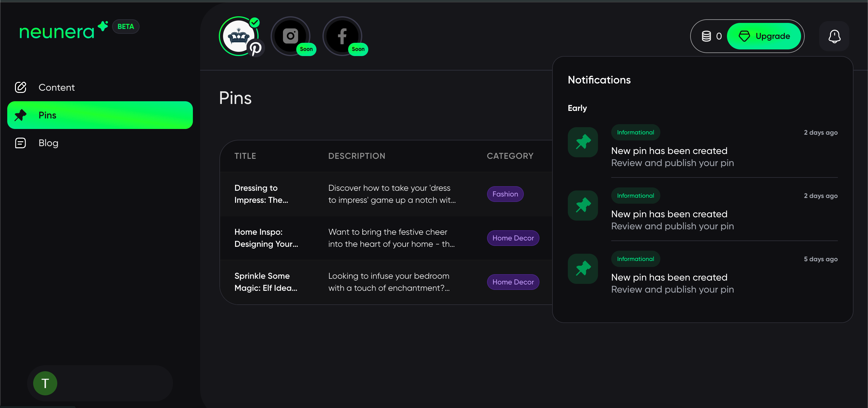Click the Upgrade button

click(x=763, y=36)
